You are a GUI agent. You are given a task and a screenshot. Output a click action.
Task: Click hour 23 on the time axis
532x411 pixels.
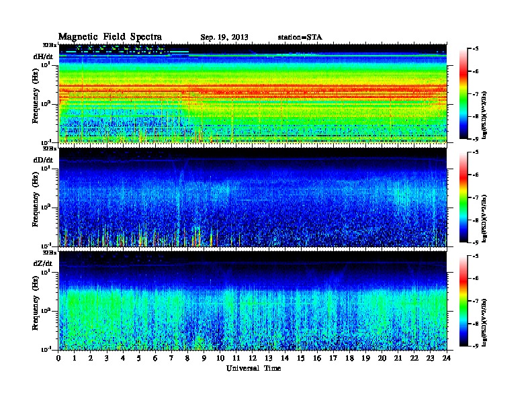pyautogui.click(x=431, y=359)
